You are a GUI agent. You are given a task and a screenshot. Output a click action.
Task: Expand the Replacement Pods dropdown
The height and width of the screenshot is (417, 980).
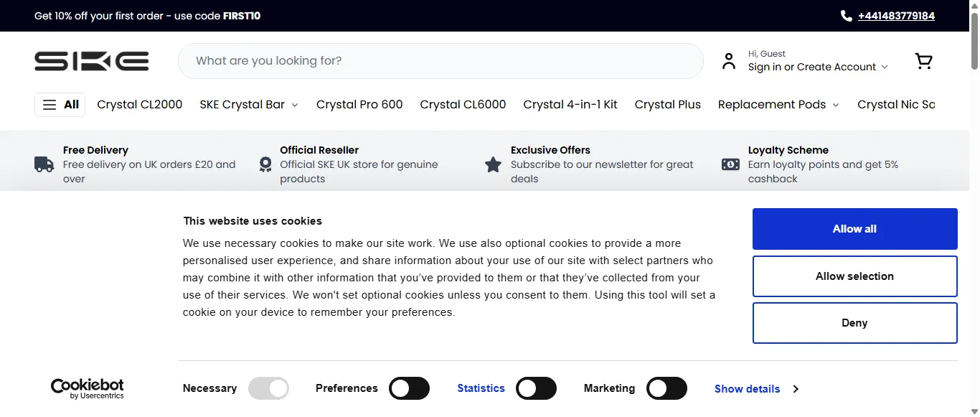[778, 104]
